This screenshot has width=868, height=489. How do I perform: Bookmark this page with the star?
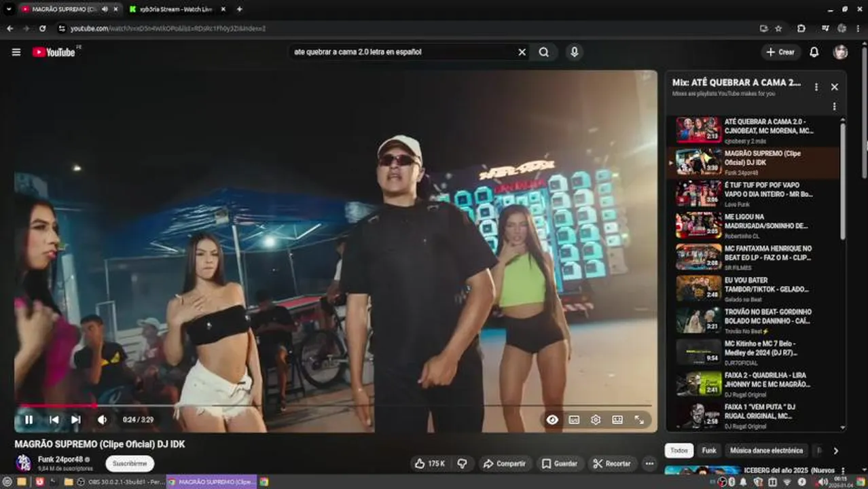coord(778,29)
